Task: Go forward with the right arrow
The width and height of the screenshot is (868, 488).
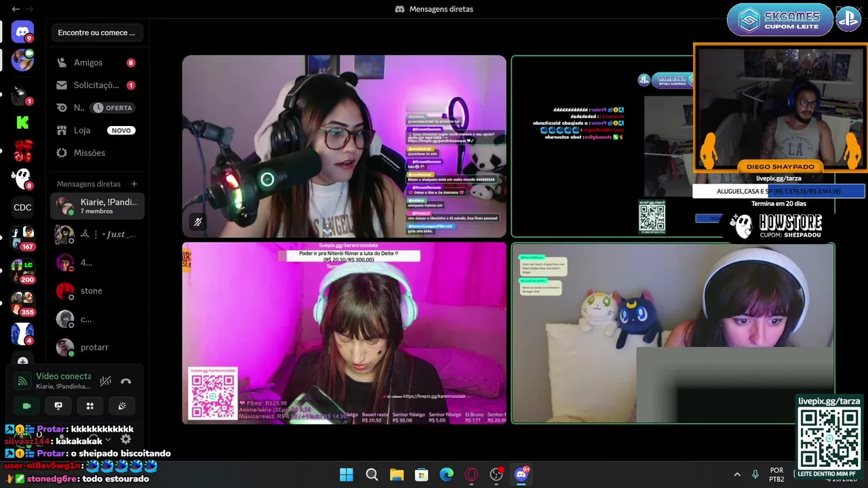Action: tap(31, 9)
